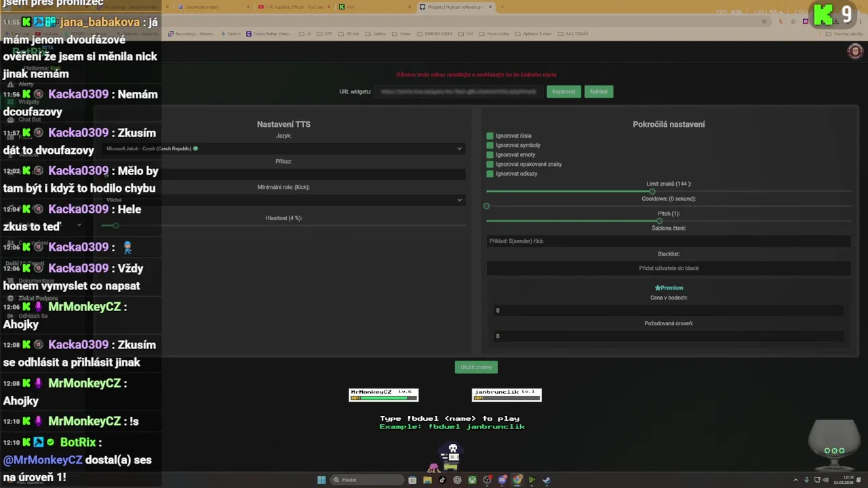
Task: Open Steam from the taskbar
Action: pos(547,480)
